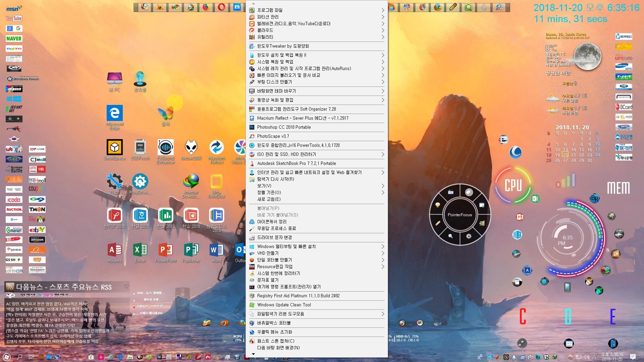This screenshot has height=362, width=644.
Task: Click the YouTube shortcut in left sidebar
Action: [14, 18]
